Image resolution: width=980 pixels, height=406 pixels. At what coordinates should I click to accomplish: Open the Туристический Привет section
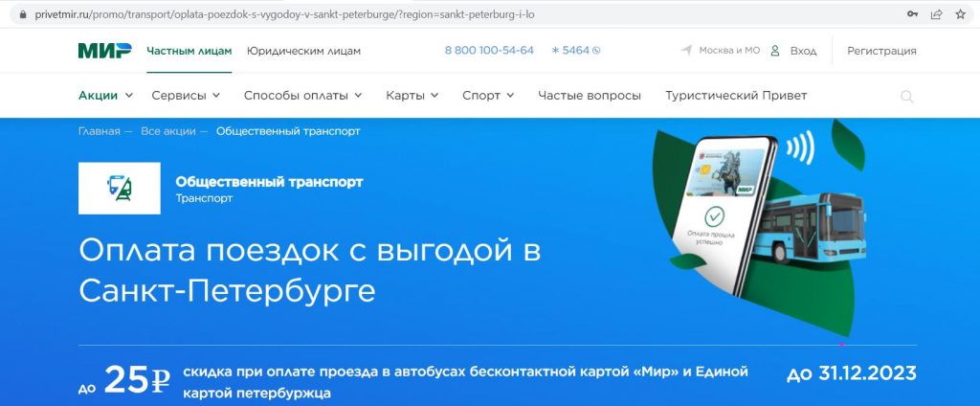point(736,96)
